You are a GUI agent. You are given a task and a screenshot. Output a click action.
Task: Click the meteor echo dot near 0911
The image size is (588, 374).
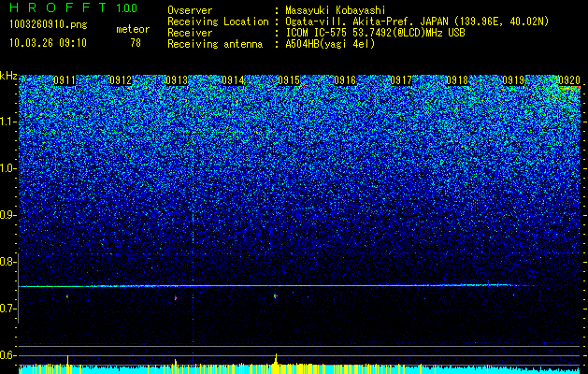click(x=67, y=296)
